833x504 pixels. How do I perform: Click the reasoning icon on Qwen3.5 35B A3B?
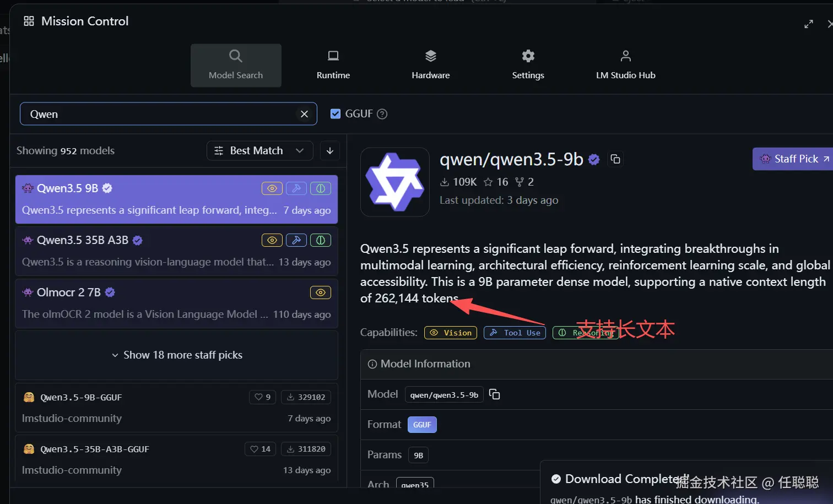(321, 240)
